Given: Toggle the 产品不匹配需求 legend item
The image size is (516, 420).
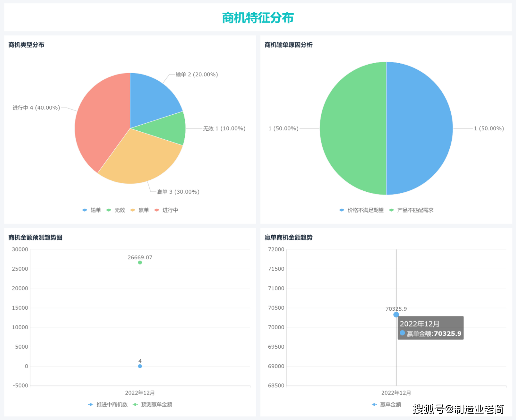Looking at the screenshot, I should pyautogui.click(x=411, y=210).
